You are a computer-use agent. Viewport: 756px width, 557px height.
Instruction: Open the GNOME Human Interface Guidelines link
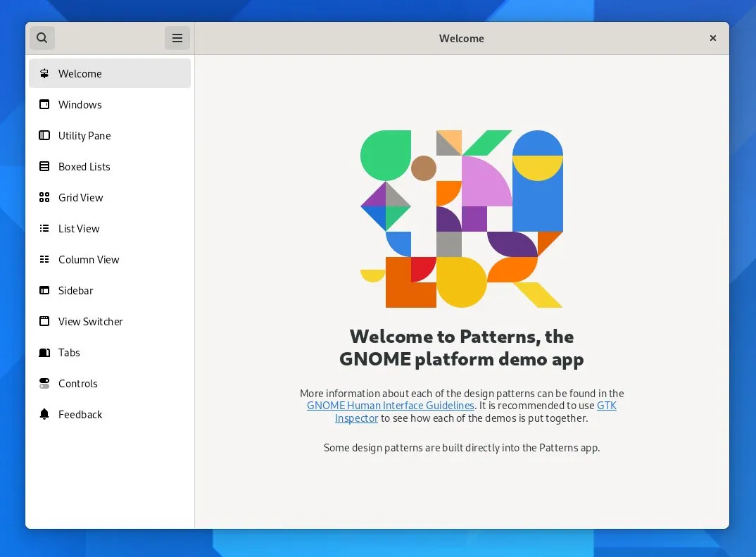click(x=390, y=406)
